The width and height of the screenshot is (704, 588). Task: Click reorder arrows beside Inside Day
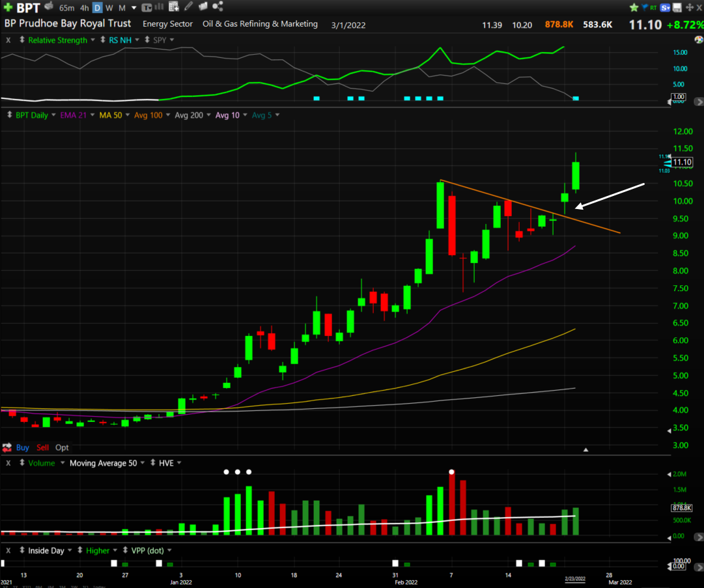pyautogui.click(x=22, y=550)
